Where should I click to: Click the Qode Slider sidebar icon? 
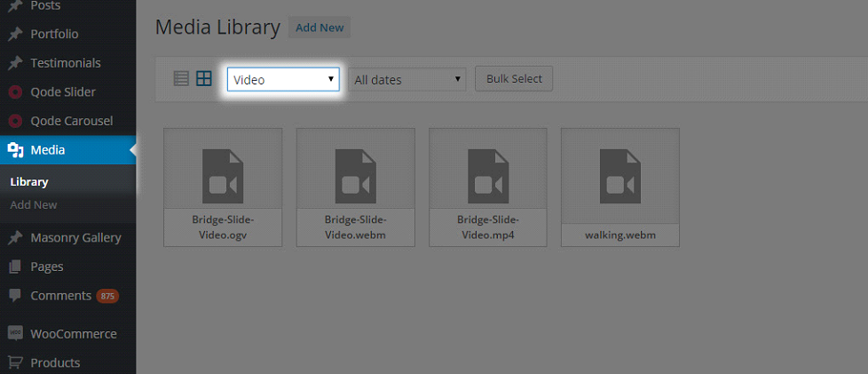coord(15,92)
